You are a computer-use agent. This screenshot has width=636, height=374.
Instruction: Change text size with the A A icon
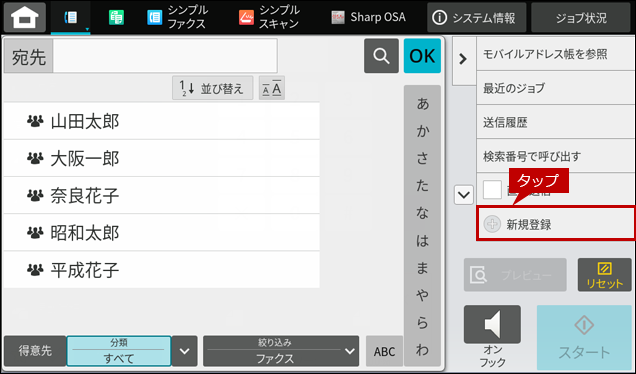[272, 88]
